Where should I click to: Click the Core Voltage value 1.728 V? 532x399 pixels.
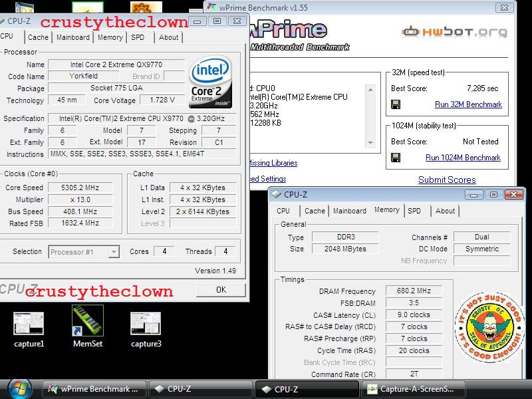[162, 100]
